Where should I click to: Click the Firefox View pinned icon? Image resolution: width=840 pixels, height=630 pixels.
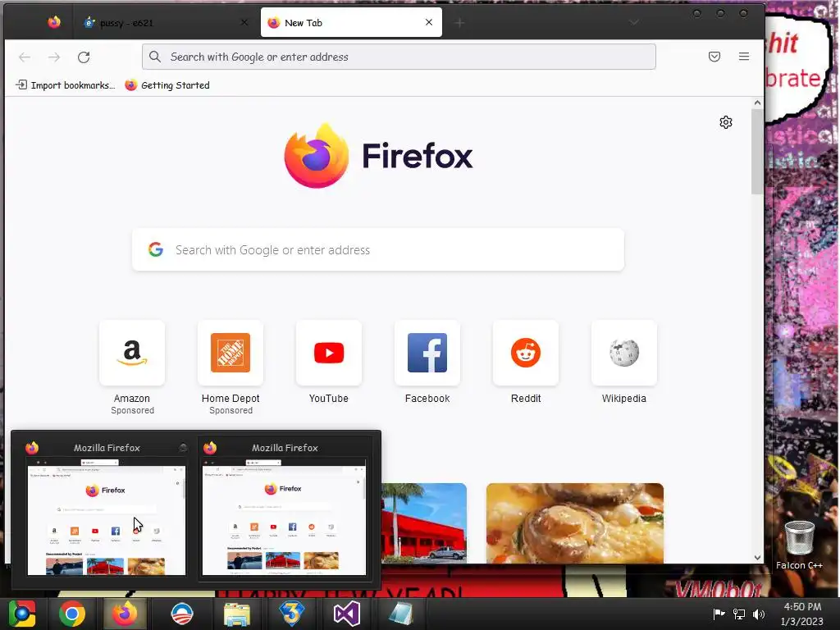click(x=54, y=22)
